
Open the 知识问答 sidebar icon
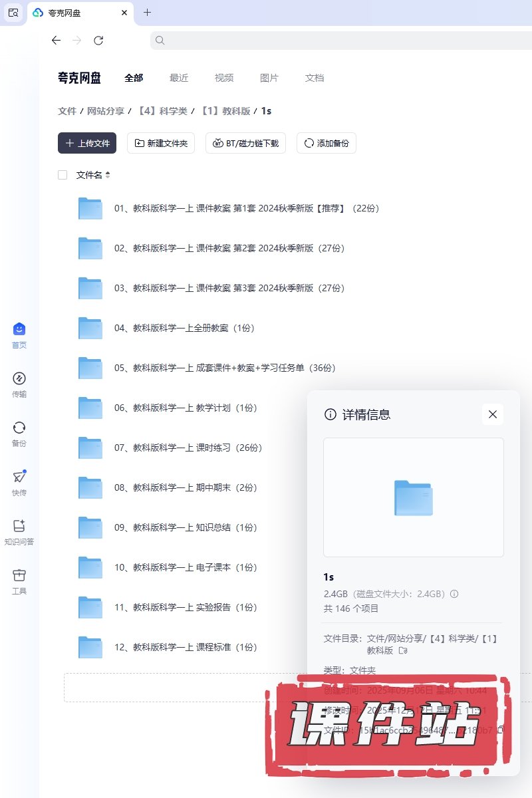(19, 526)
